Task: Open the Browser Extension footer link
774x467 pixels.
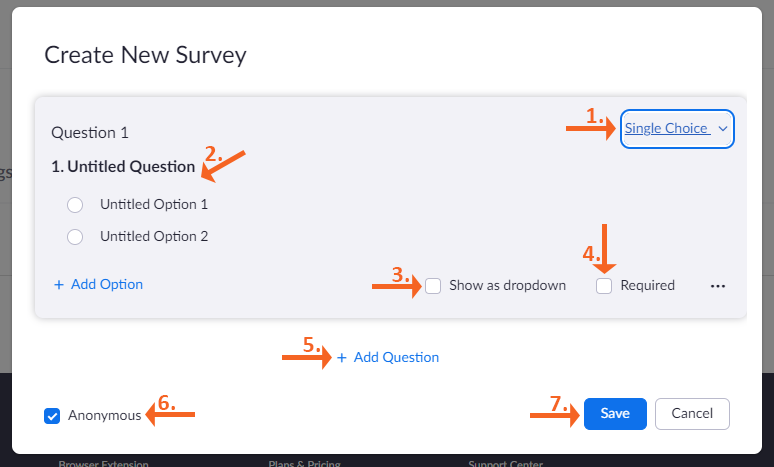Action: click(103, 463)
